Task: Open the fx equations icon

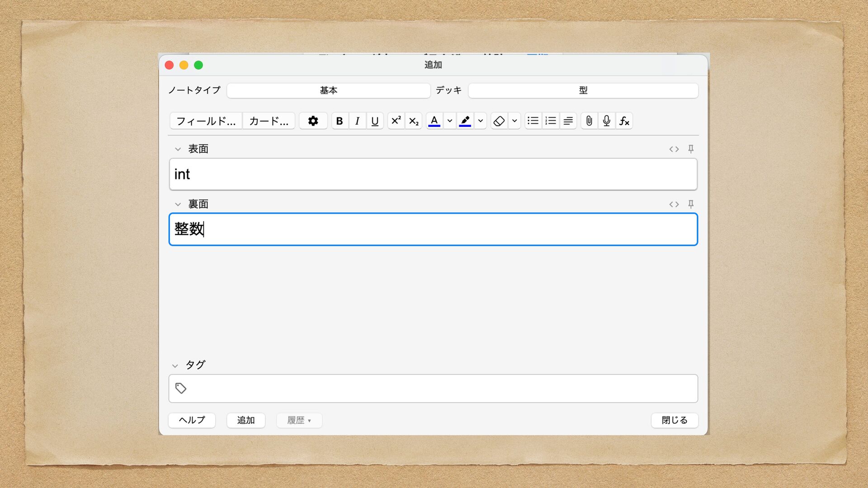Action: coord(624,121)
